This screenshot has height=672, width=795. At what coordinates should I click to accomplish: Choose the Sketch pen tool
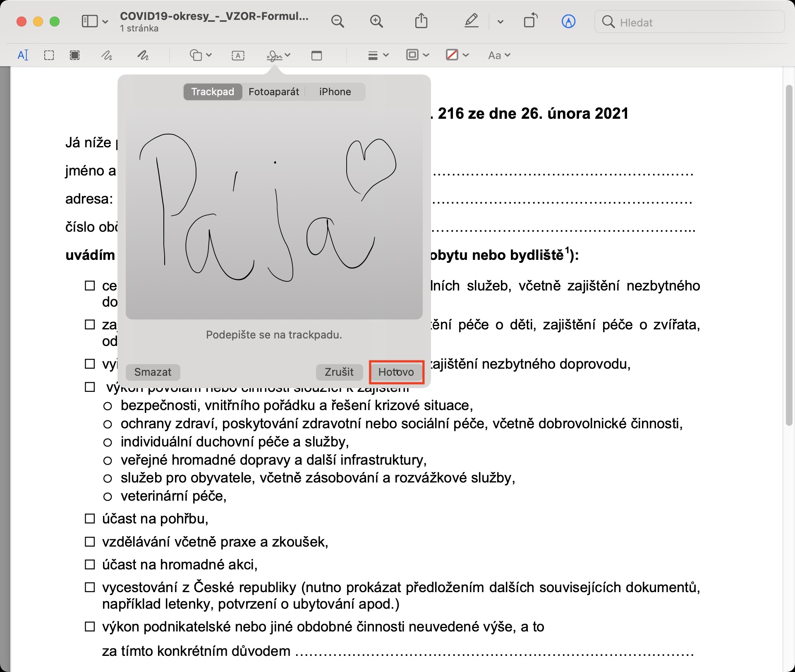[107, 55]
